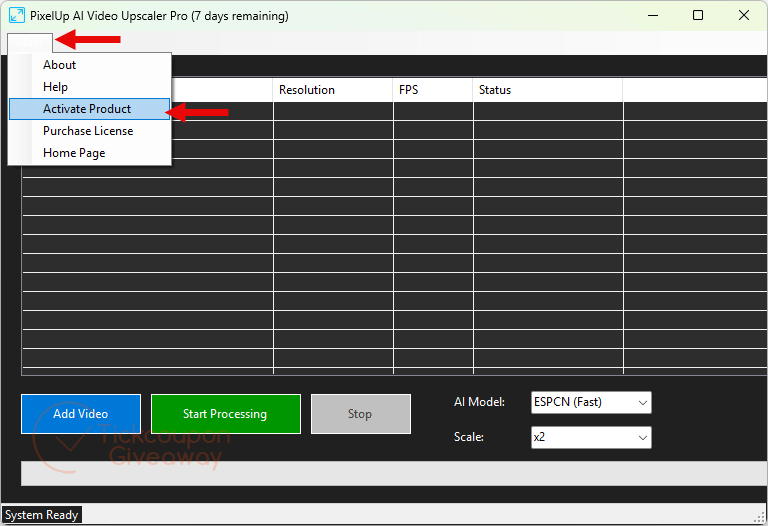Click the System Ready status text
The height and width of the screenshot is (526, 768).
pyautogui.click(x=42, y=515)
